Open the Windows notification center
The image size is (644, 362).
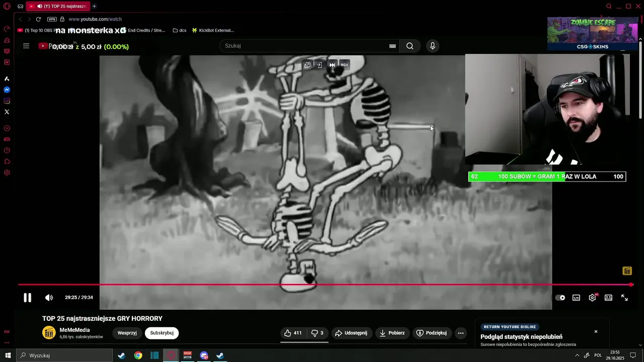[633, 355]
